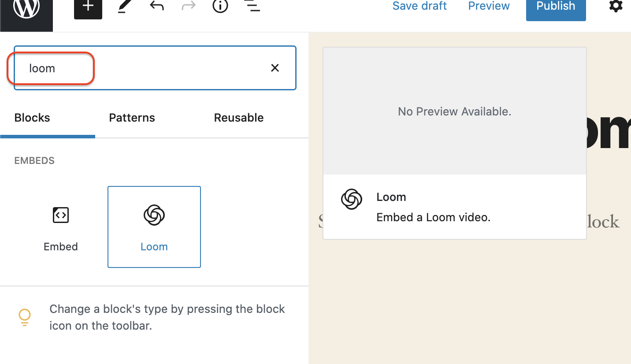Click the Loom icon in preview card
Screen dimensions: 631x364
(x=352, y=200)
